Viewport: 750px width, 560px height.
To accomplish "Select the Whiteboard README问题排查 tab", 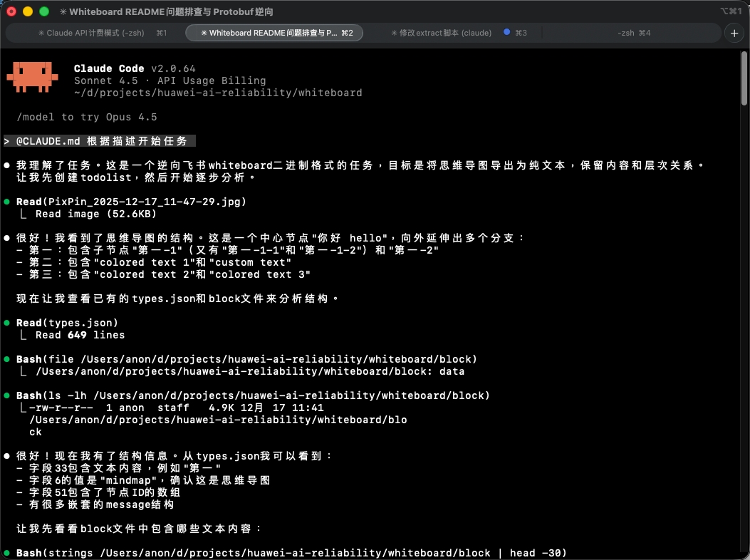I will point(274,33).
